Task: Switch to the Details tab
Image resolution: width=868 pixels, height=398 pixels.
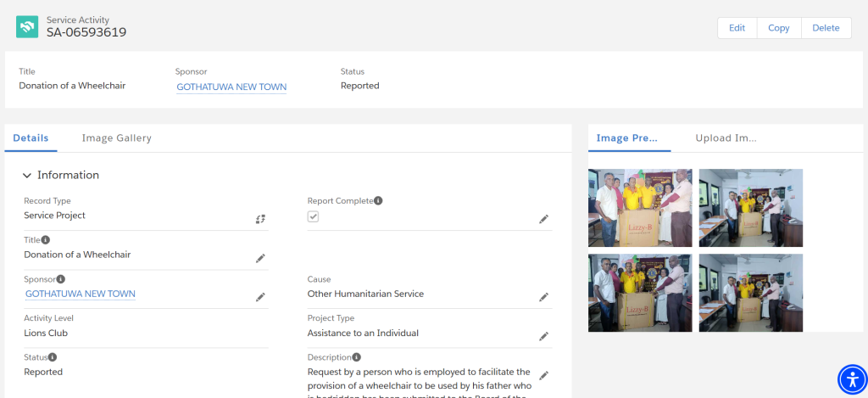Action: [x=31, y=138]
